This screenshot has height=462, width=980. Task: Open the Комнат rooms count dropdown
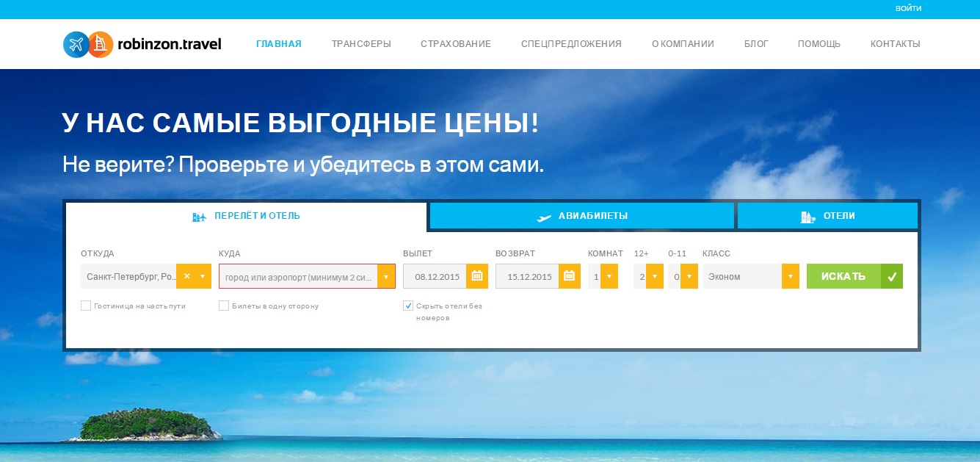[x=609, y=276]
